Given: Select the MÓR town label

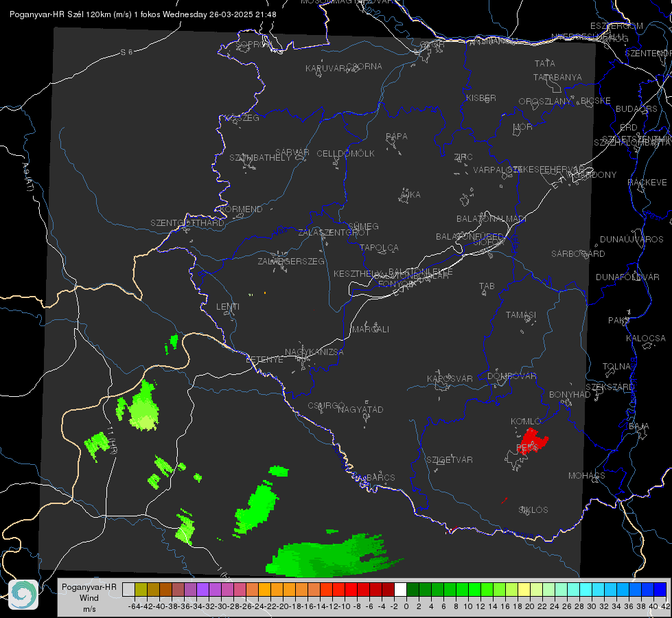Looking at the screenshot, I should tap(522, 127).
